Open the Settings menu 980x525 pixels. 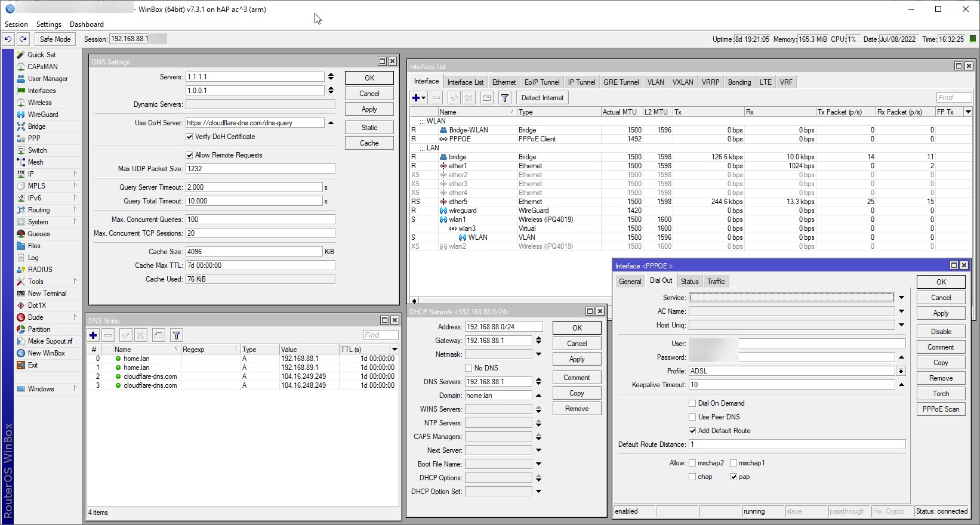coord(48,24)
